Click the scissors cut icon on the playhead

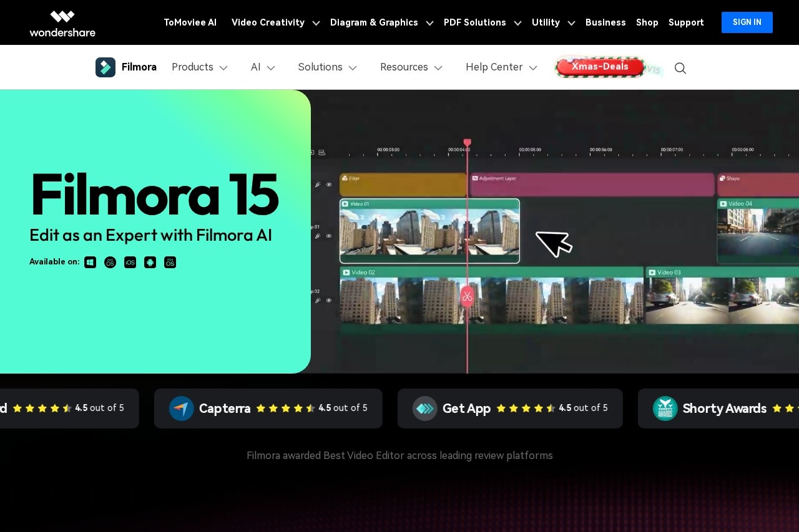coord(467,296)
